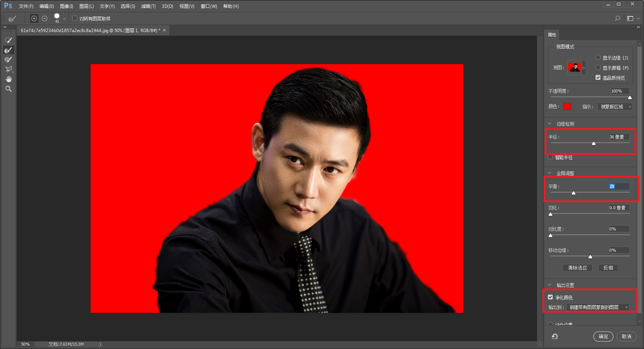Viewport: 644px width, 349px height.
Task: Click the 对比度 0% field
Action: click(619, 229)
